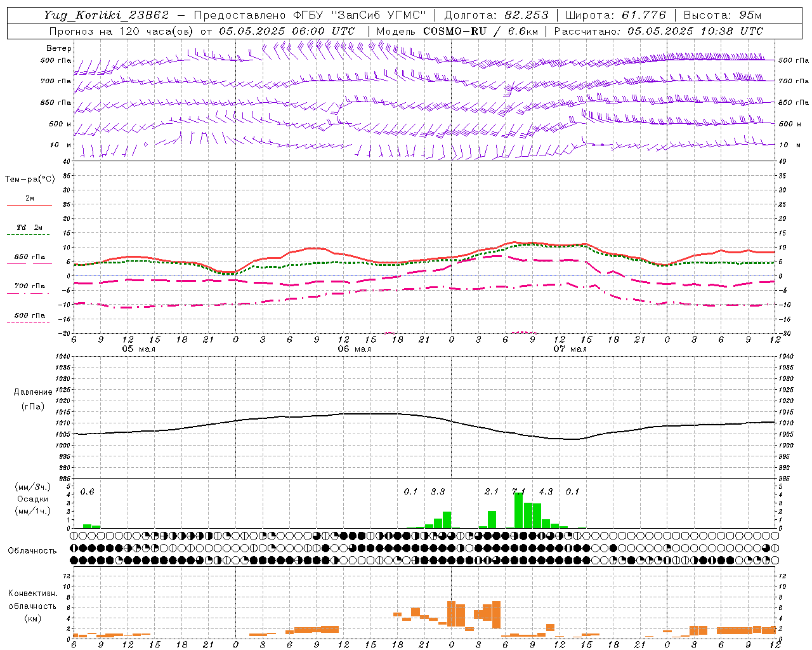Click the 700 гПа temperature legend entry
This screenshot has width=812, height=650.
(x=30, y=286)
